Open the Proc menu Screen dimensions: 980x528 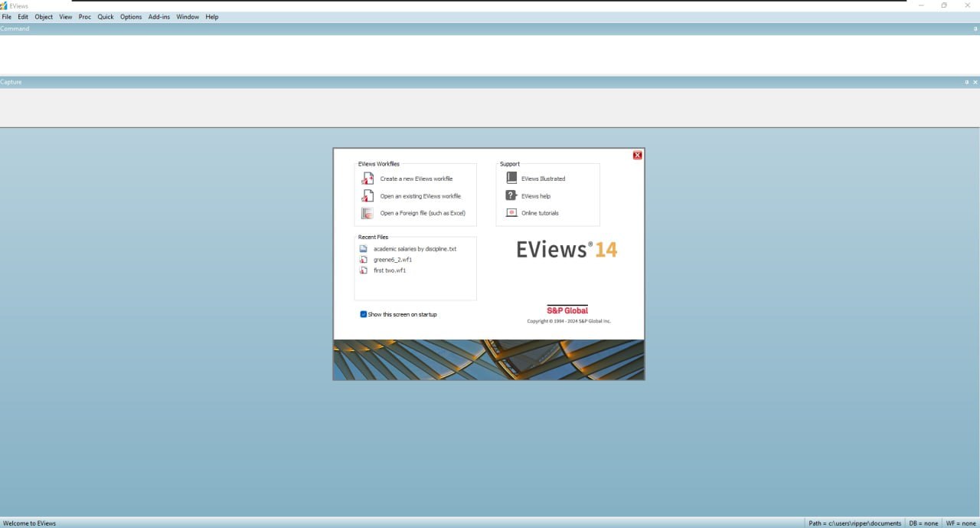[x=85, y=17]
